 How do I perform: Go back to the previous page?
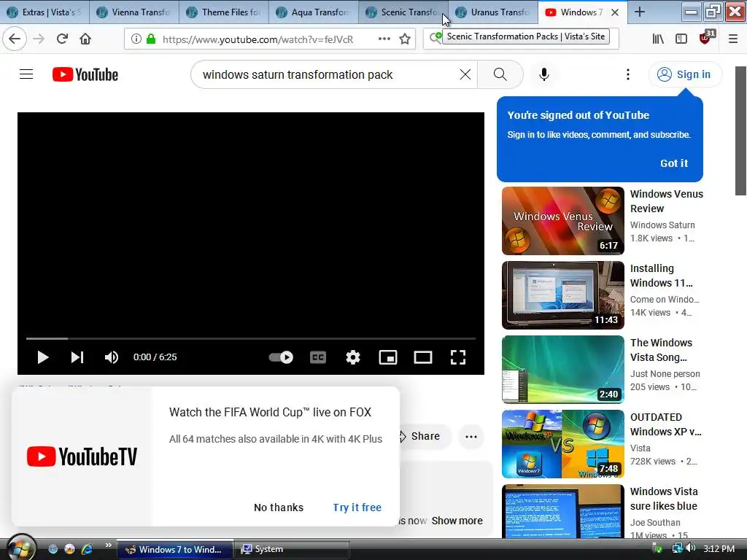click(15, 39)
